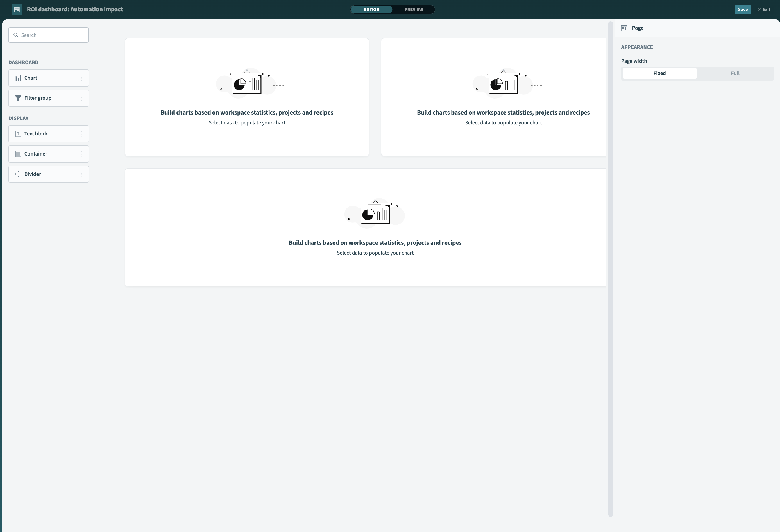The image size is (780, 532).
Task: Click the Chart bar icon in sidebar
Action: point(18,78)
